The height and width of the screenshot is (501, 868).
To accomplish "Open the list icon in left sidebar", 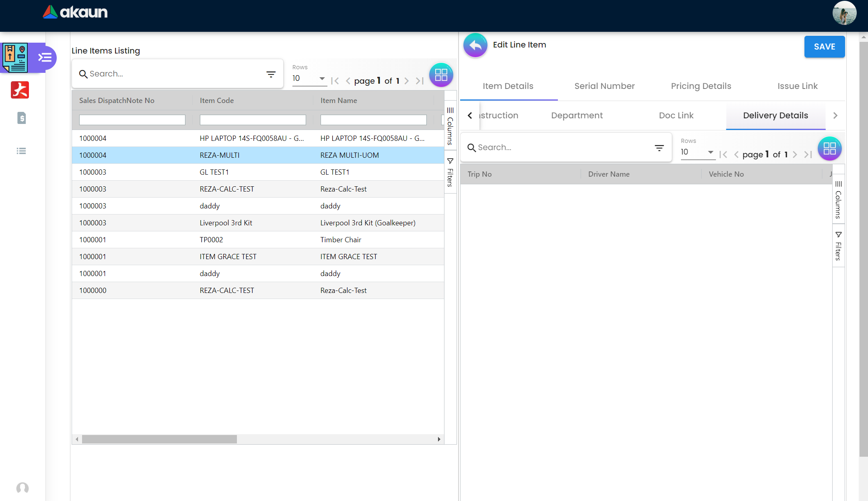I will pos(21,151).
